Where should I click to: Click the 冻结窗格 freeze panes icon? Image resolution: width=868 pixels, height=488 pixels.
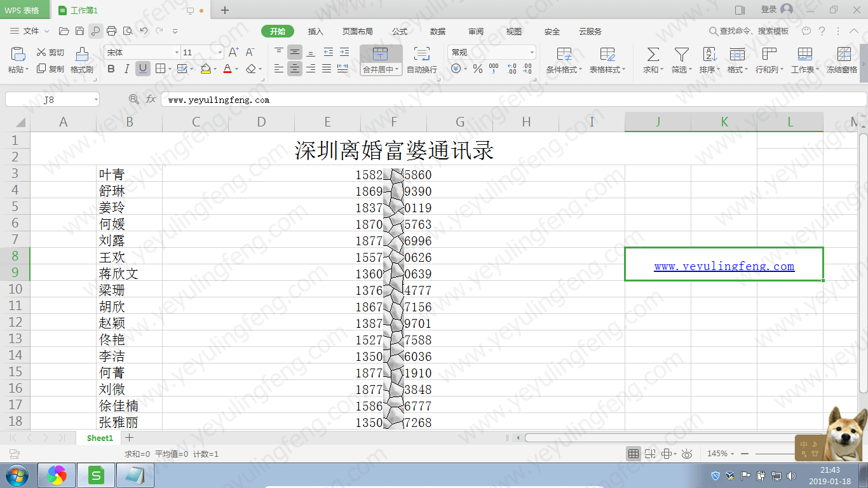[x=843, y=60]
